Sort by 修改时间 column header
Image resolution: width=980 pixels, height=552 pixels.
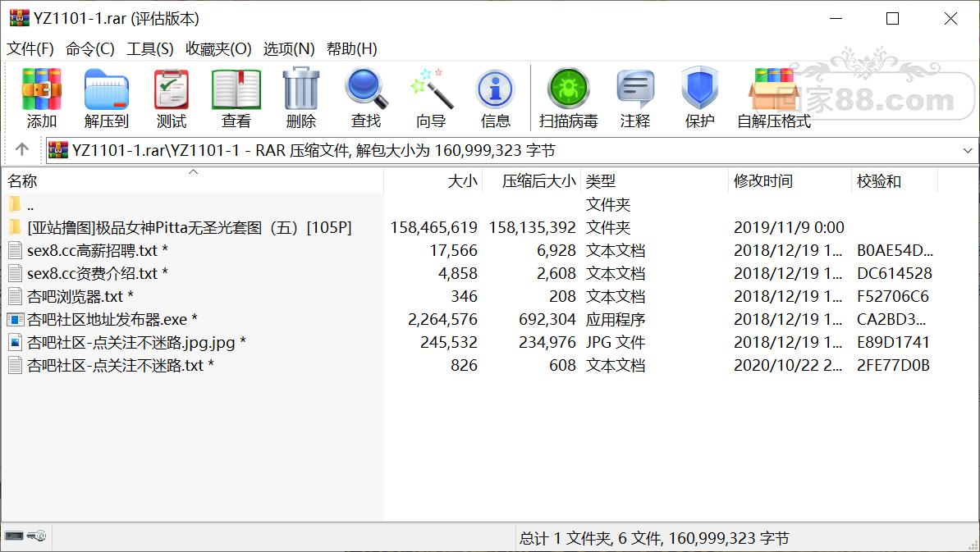tap(790, 181)
